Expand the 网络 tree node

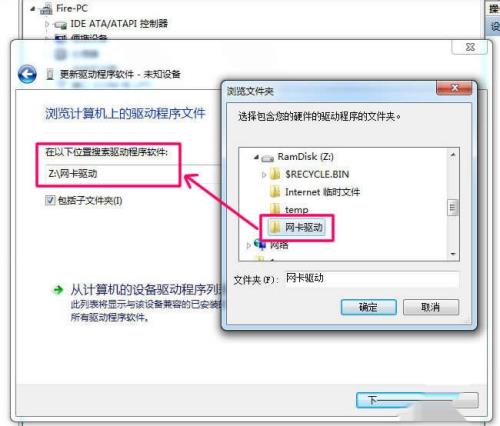(x=248, y=246)
